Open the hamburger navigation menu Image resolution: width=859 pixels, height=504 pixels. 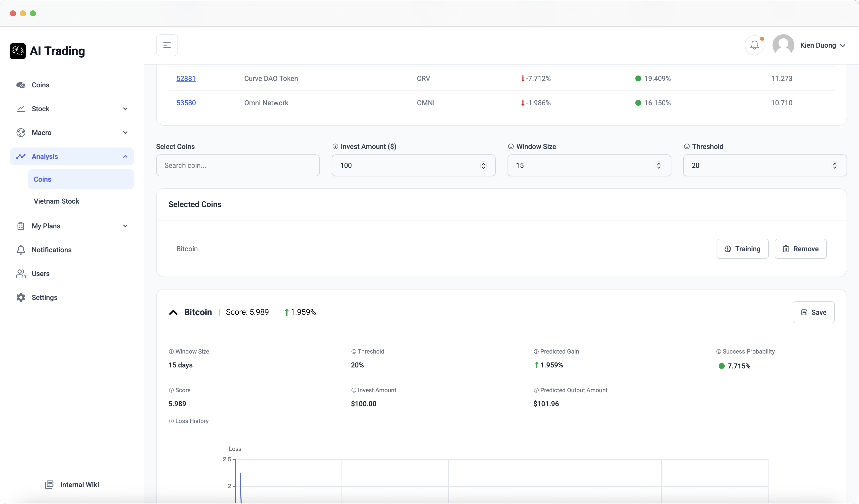167,45
